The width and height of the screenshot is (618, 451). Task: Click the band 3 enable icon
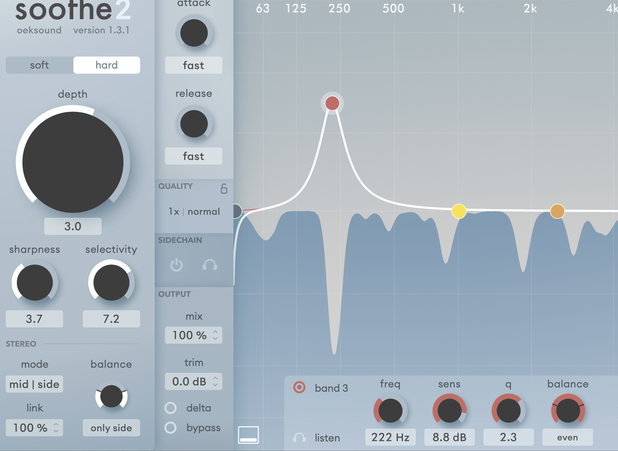299,387
